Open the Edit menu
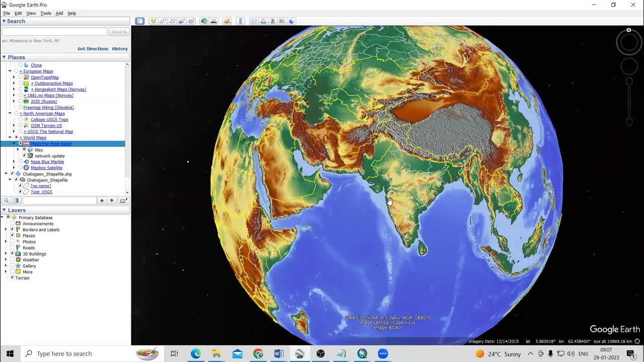 (18, 13)
